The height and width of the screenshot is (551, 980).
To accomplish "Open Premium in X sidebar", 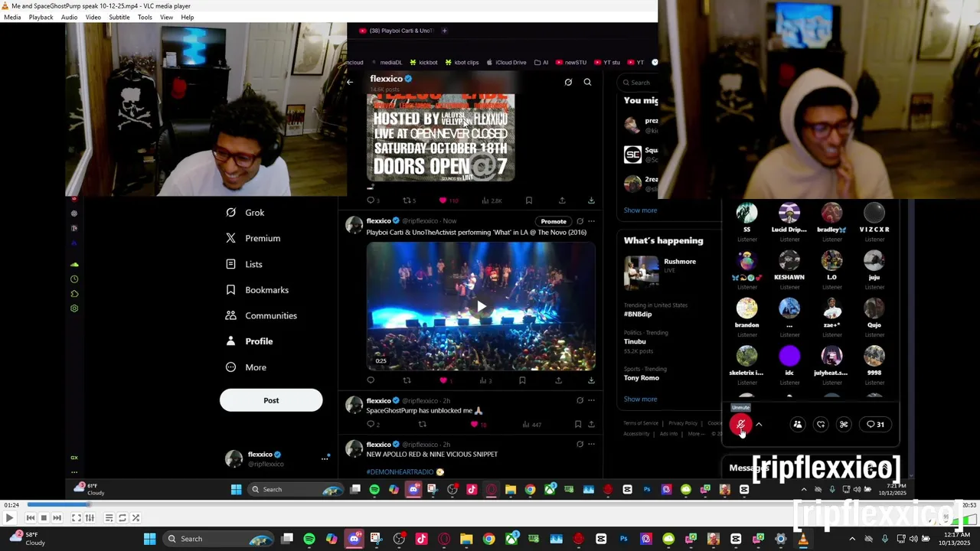I will tap(253, 239).
